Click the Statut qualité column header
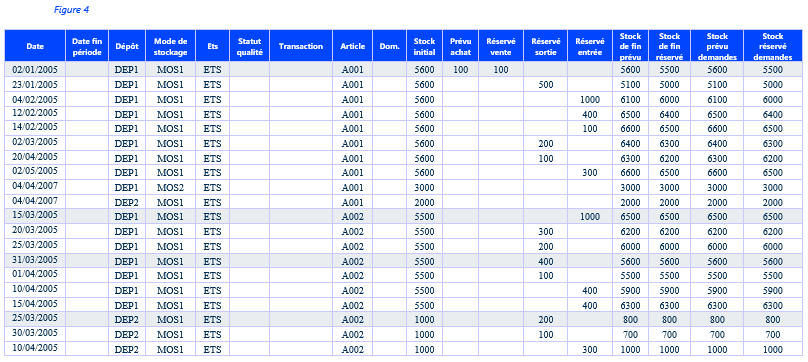This screenshot has height=362, width=808. (249, 46)
